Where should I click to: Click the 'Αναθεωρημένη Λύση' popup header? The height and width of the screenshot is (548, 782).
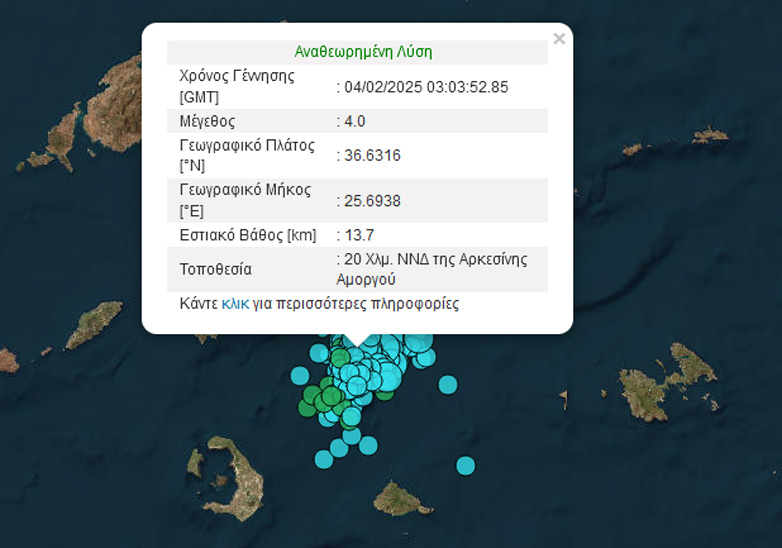coord(363,52)
